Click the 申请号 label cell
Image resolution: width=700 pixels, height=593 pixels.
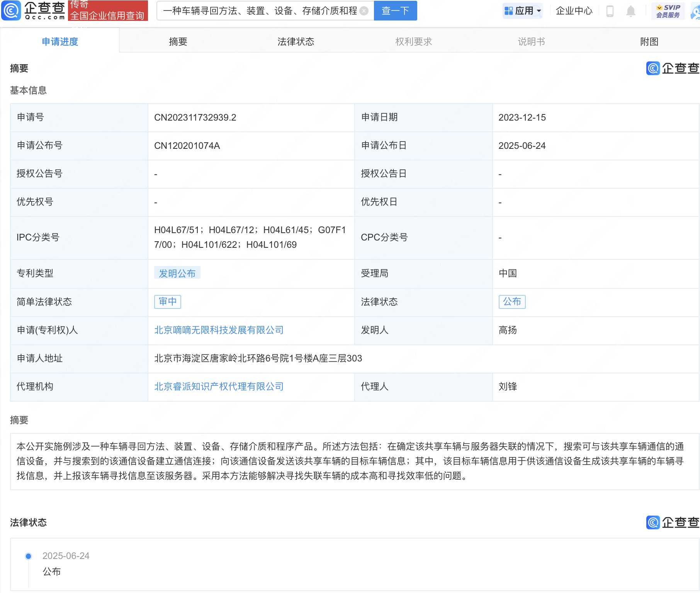(x=79, y=118)
